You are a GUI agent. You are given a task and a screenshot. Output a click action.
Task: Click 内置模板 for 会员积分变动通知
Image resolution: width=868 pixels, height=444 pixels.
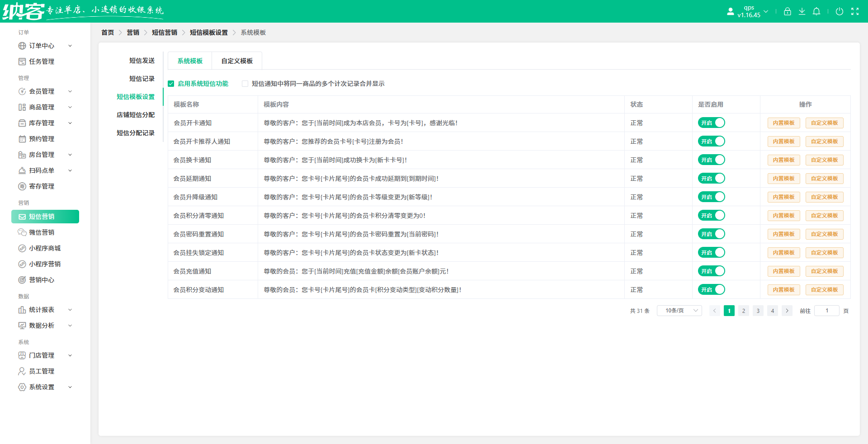coord(783,290)
